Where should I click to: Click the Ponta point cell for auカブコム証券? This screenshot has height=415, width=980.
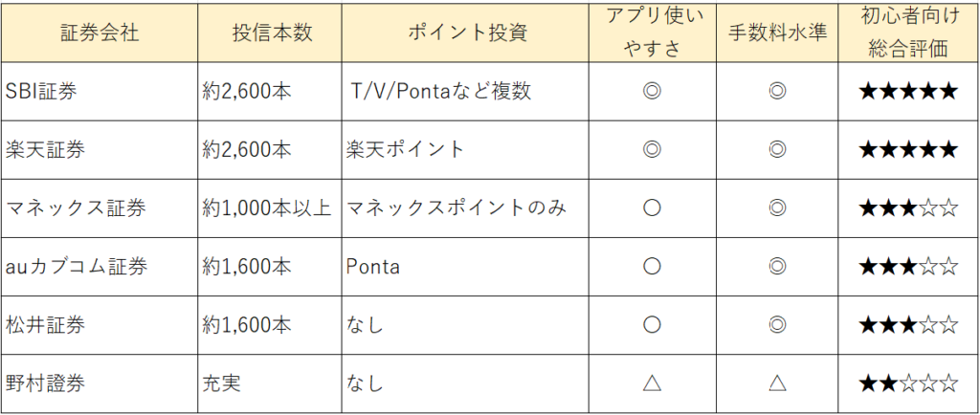[373, 267]
